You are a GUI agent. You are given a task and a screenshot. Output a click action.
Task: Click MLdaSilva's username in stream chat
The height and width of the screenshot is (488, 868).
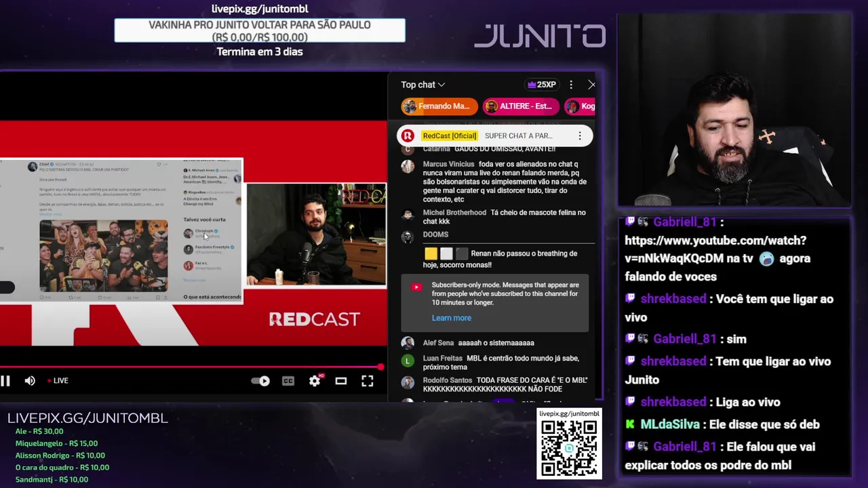point(670,424)
